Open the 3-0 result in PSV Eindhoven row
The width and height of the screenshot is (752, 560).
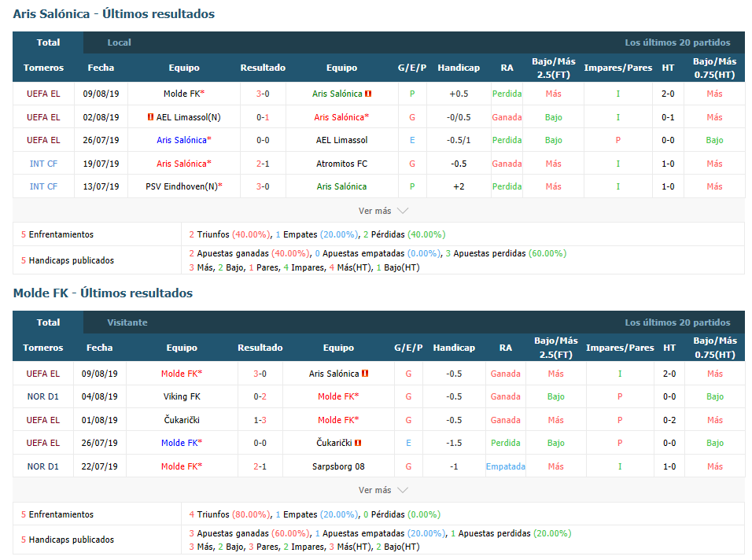click(x=263, y=186)
